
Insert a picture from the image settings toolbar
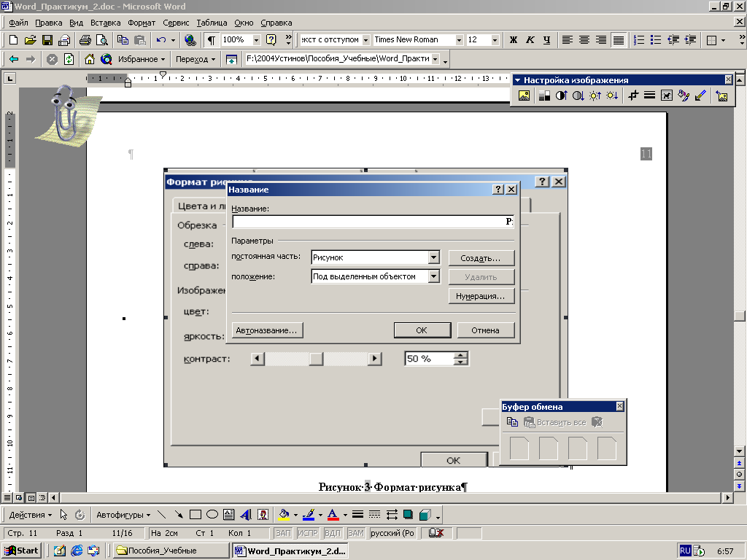524,96
